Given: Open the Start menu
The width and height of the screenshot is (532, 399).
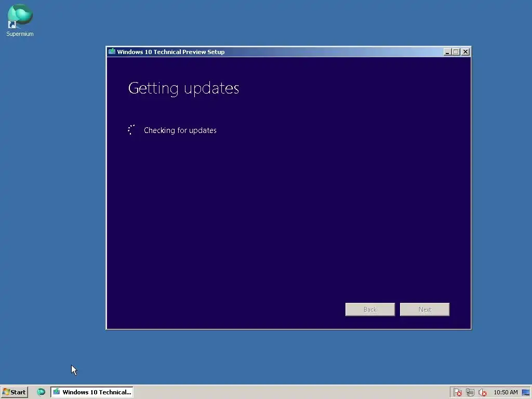Looking at the screenshot, I should 14,392.
